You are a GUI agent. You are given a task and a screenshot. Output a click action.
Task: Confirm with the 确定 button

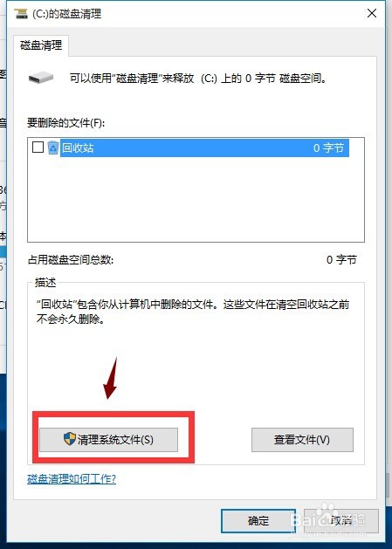pyautogui.click(x=258, y=521)
